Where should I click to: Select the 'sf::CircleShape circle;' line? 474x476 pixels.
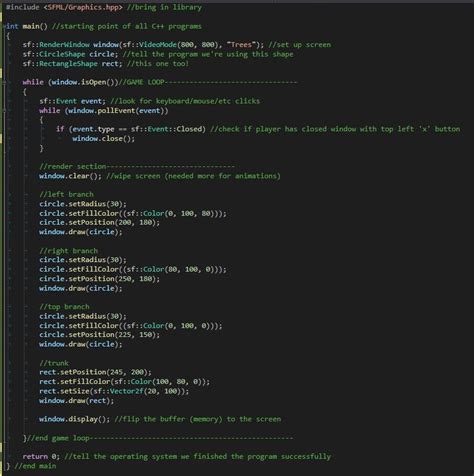coord(70,54)
